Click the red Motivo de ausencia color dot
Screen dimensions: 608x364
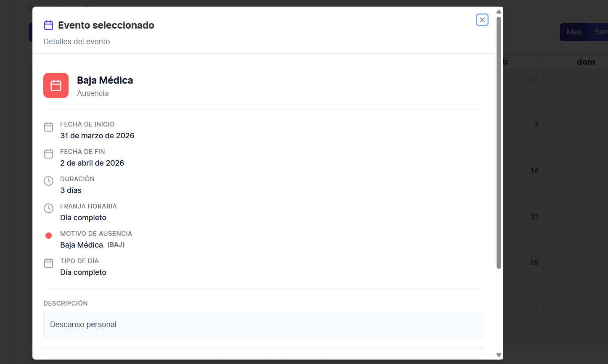[x=48, y=236]
